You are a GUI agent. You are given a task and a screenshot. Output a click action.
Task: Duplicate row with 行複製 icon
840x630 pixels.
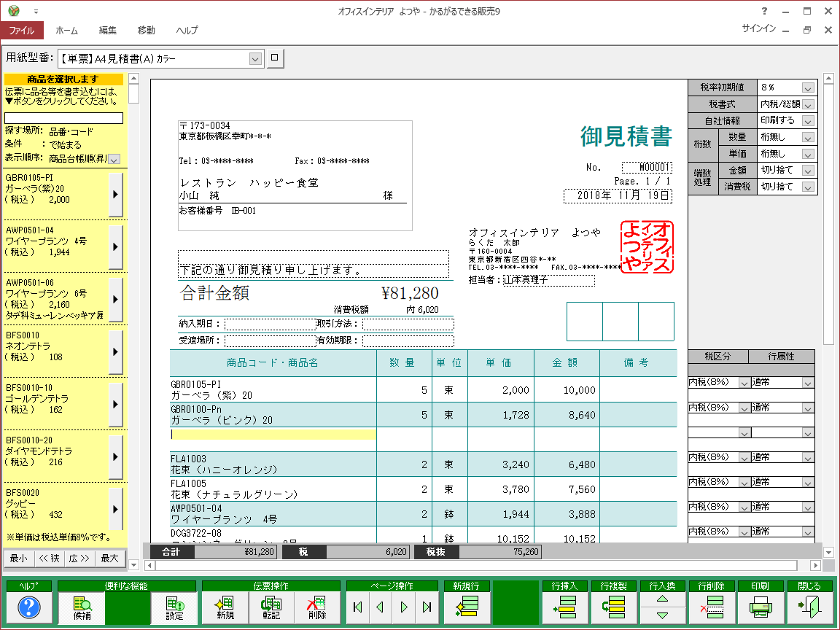[x=613, y=607]
